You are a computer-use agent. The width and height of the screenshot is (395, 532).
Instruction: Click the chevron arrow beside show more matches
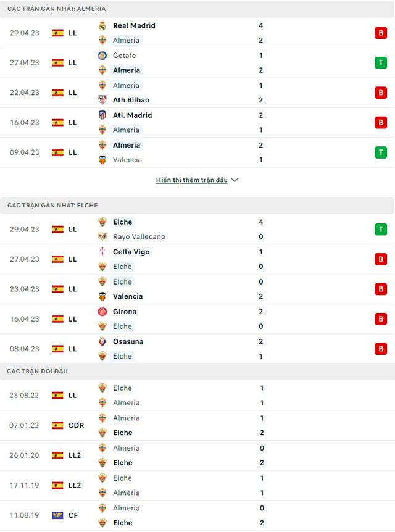click(235, 180)
